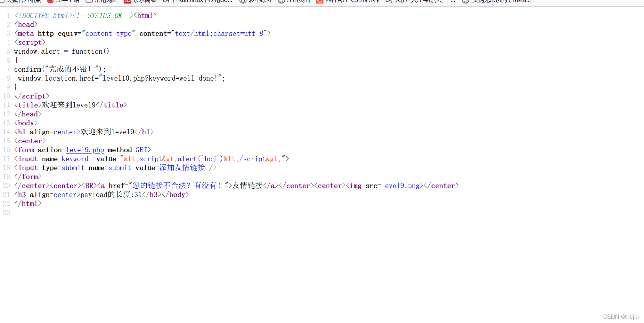Click the confirm("完成的不错！") statement
Viewport: 644px width, 323px height.
point(60,69)
